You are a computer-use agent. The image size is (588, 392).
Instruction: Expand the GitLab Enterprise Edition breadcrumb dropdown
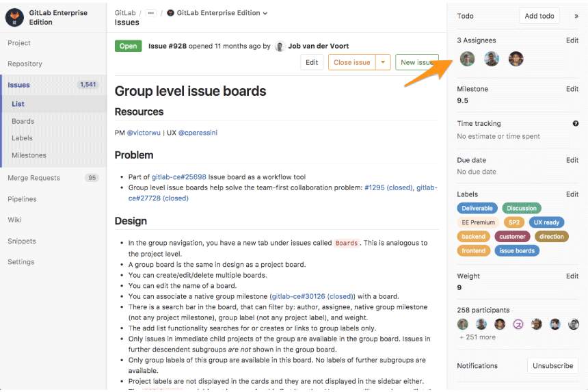(x=265, y=14)
